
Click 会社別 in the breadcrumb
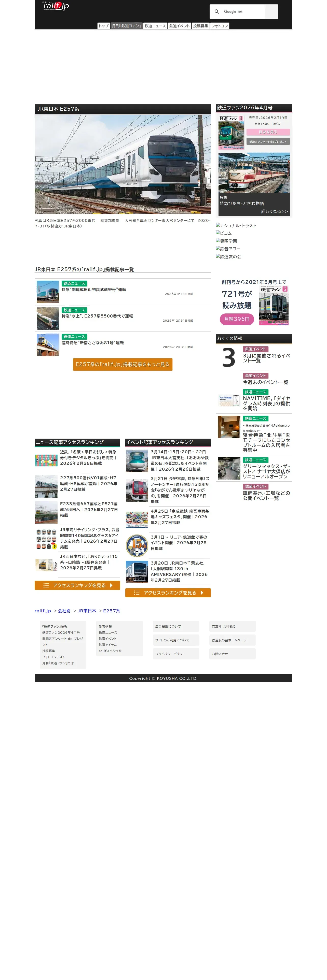click(x=64, y=611)
